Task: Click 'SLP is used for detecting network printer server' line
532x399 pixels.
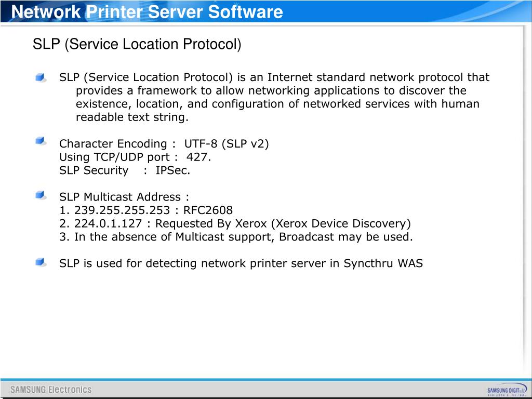Action: tap(241, 263)
